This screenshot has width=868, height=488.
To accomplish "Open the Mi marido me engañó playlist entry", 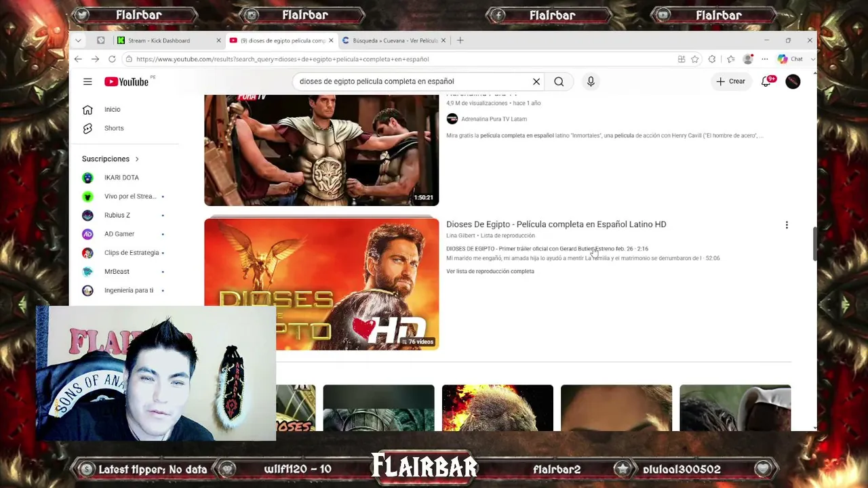I will click(583, 258).
